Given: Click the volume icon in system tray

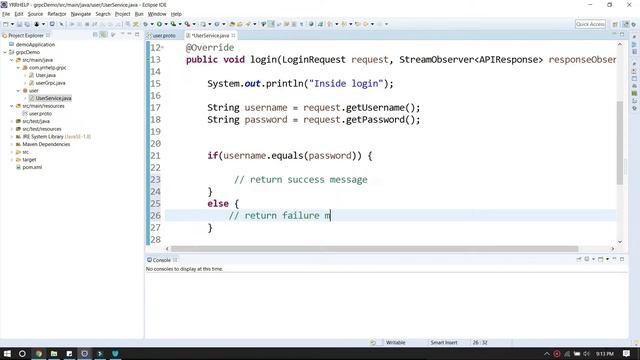Looking at the screenshot, I should [587, 353].
